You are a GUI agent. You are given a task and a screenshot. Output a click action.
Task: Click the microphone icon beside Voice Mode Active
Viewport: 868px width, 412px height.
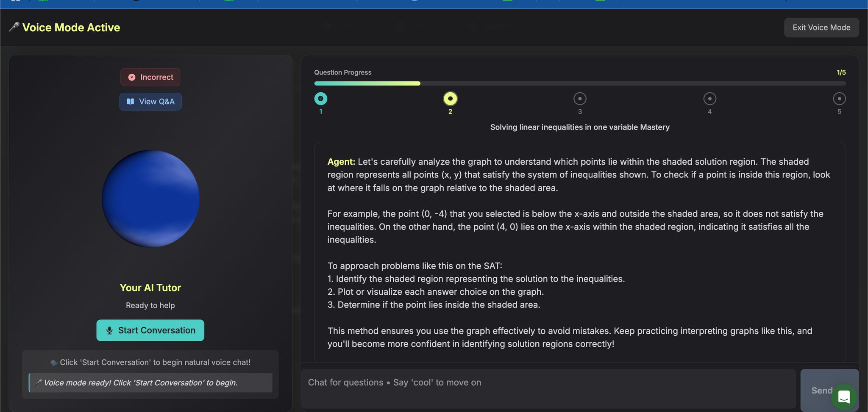pos(14,27)
